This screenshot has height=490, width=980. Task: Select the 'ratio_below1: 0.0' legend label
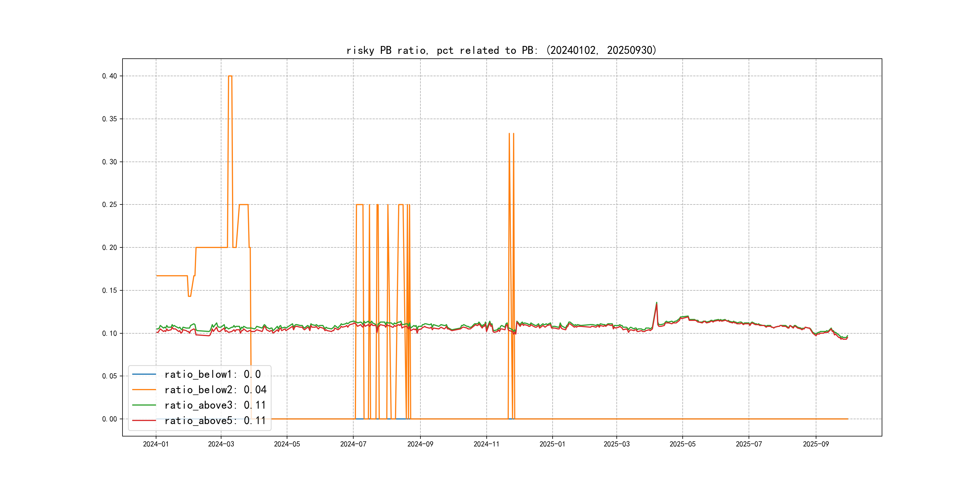(x=212, y=374)
